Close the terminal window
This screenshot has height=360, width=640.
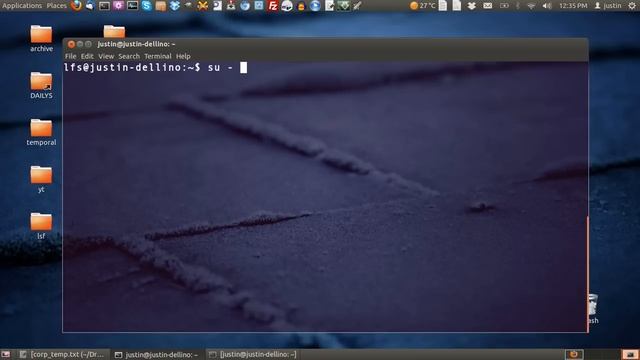pos(71,44)
